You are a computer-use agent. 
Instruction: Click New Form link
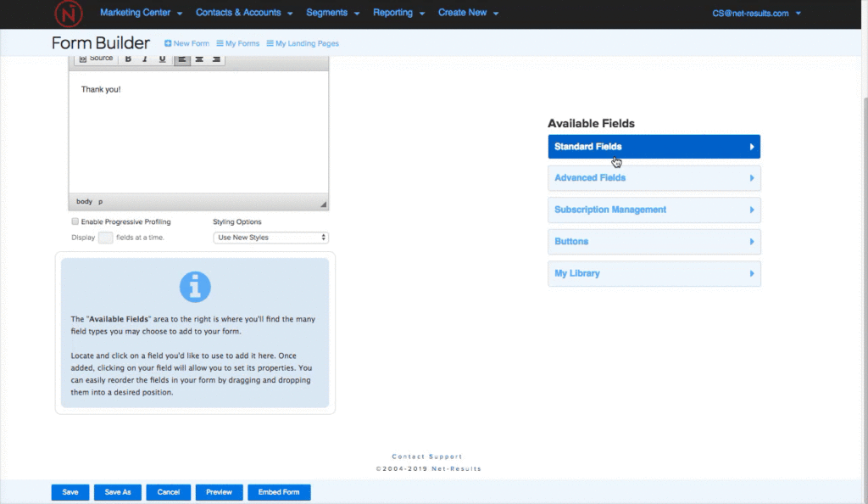pyautogui.click(x=187, y=43)
